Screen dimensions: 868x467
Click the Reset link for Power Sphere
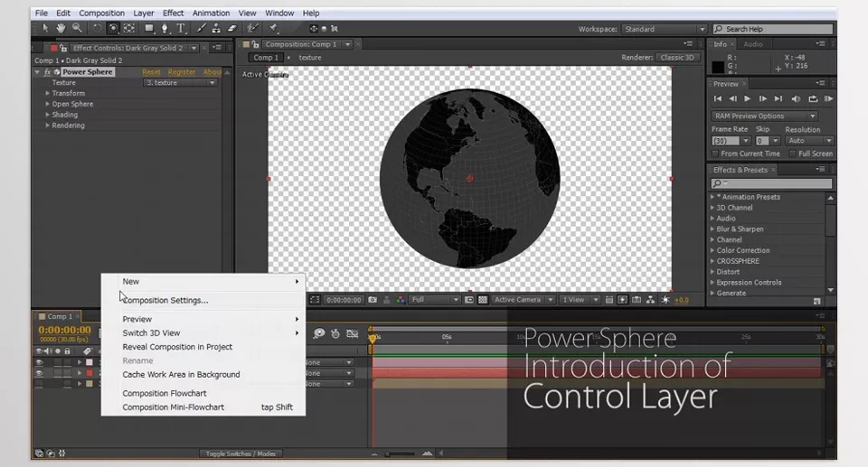151,72
